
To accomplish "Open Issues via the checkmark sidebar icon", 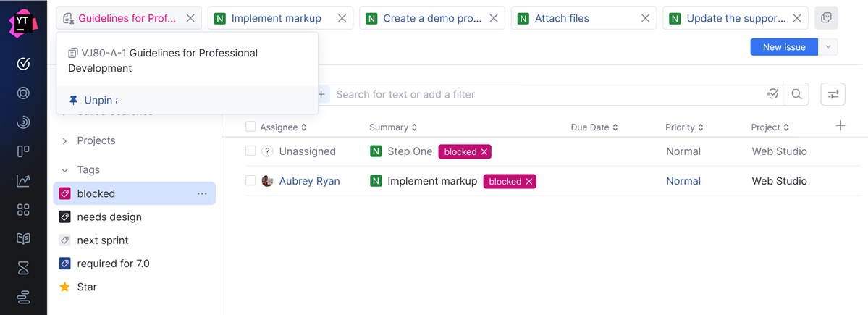I will pyautogui.click(x=23, y=64).
